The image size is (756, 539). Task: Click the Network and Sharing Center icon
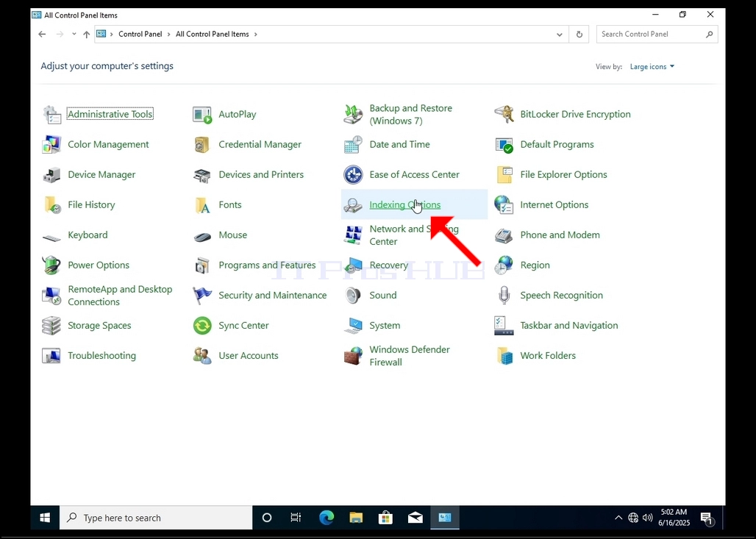(353, 235)
